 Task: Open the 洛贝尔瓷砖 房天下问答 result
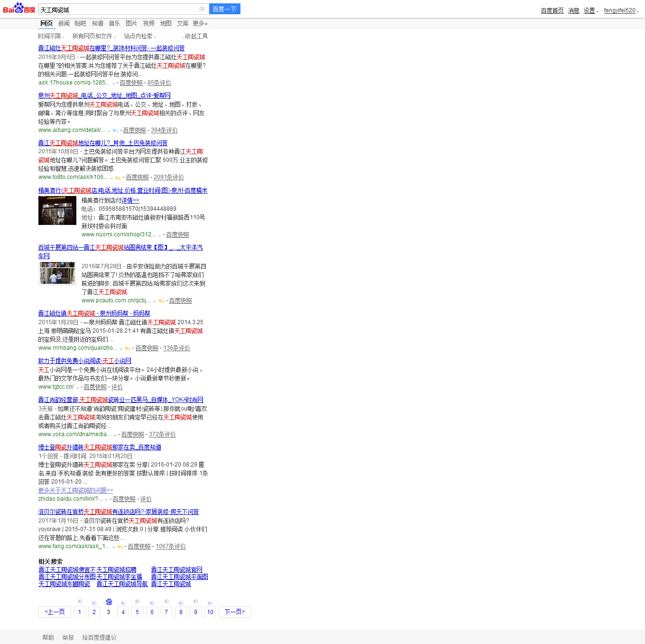119,512
